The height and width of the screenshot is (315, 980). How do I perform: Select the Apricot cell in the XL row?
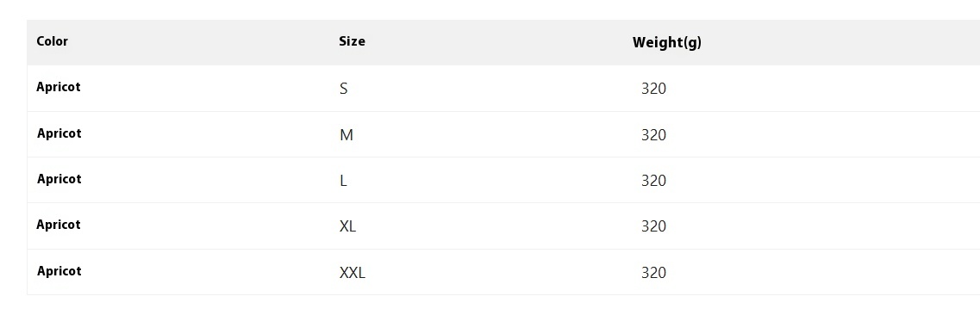[58, 225]
